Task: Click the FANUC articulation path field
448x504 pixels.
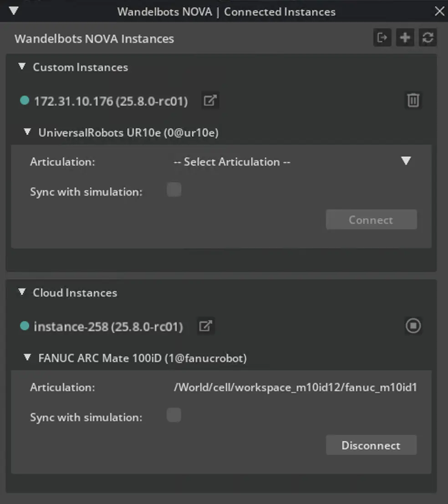Action: pos(295,388)
